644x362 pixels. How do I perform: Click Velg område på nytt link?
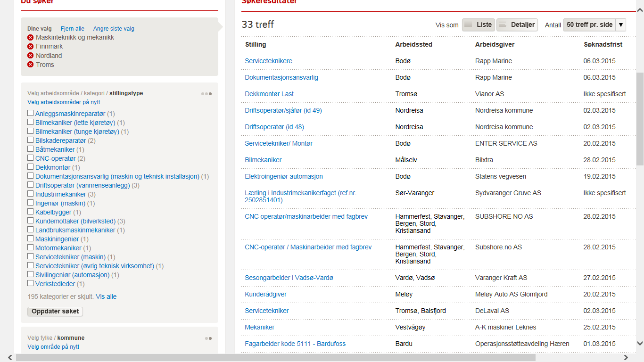53,347
